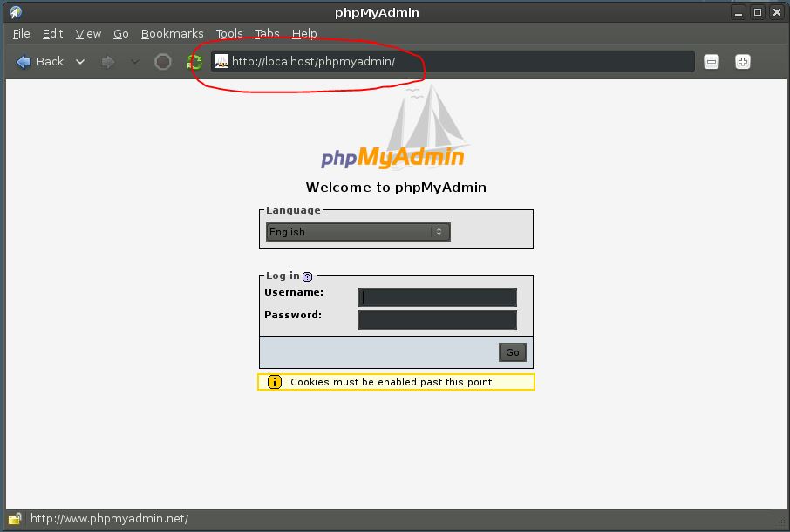Image resolution: width=790 pixels, height=532 pixels.
Task: Open the View menu
Action: click(x=88, y=34)
